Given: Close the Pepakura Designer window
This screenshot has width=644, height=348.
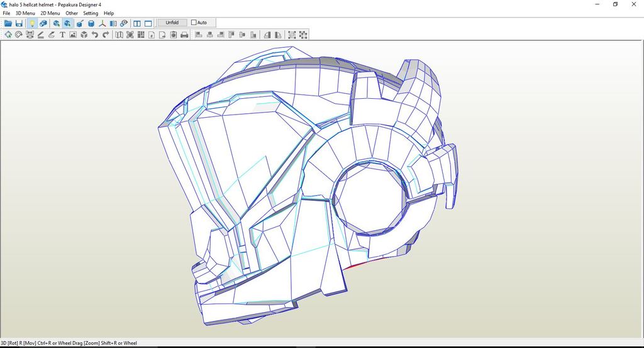Looking at the screenshot, I should (634, 4).
